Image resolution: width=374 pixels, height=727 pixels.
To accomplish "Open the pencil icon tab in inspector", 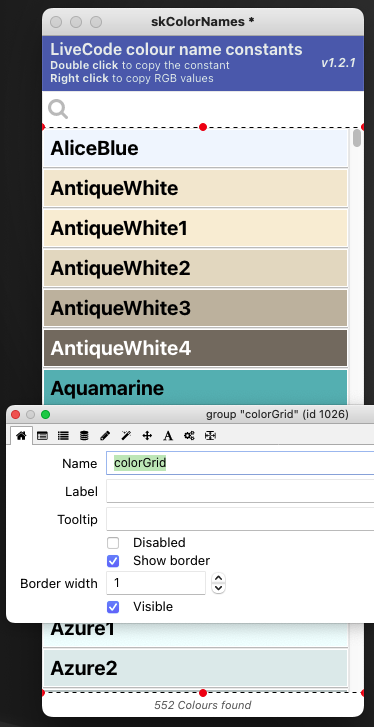I will (105, 436).
